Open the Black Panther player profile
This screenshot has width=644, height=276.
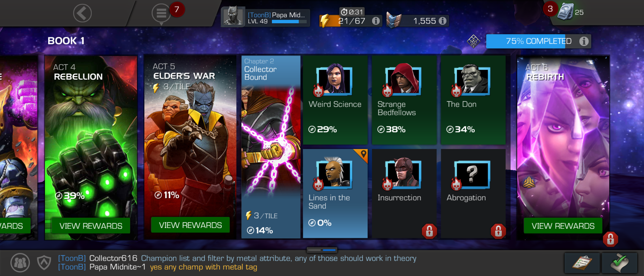pos(233,16)
